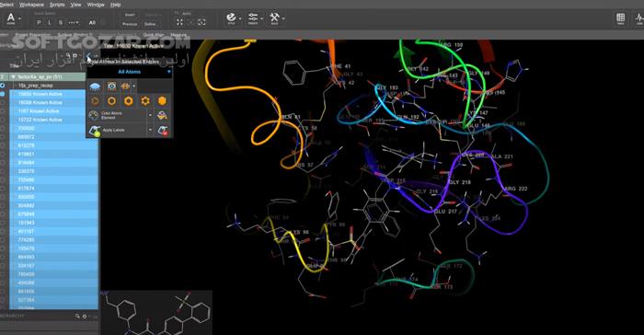This screenshot has height=335, width=644.
Task: Click the Previous button in toolbar
Action: [x=130, y=24]
